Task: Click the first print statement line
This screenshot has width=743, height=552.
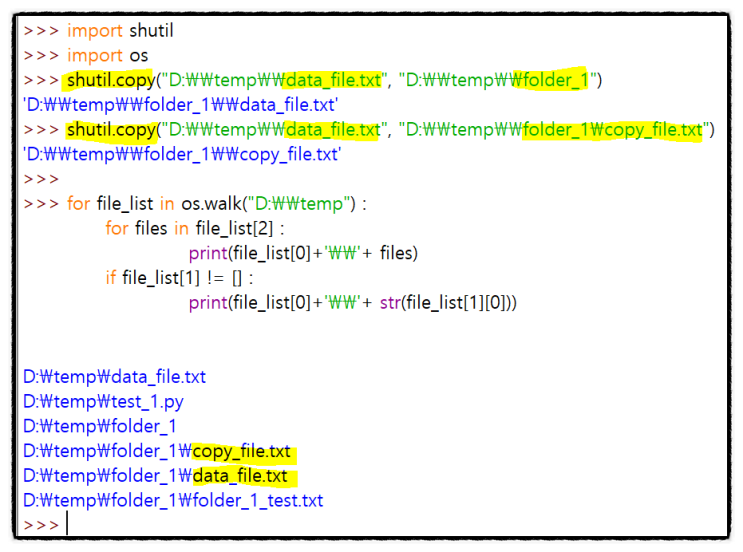Action: tap(303, 253)
